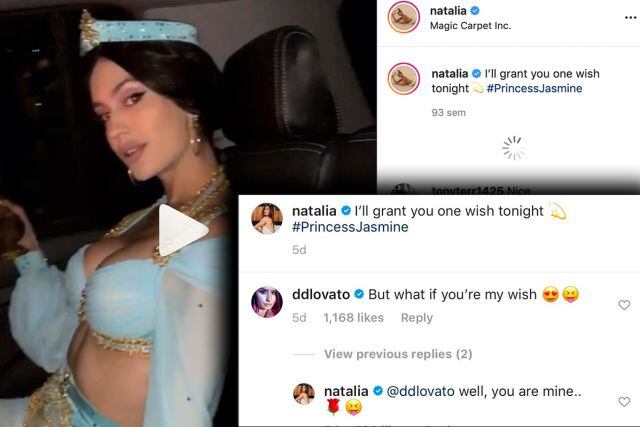Play the Princess Jasmine video
This screenshot has height=427, width=640.
click(x=183, y=231)
